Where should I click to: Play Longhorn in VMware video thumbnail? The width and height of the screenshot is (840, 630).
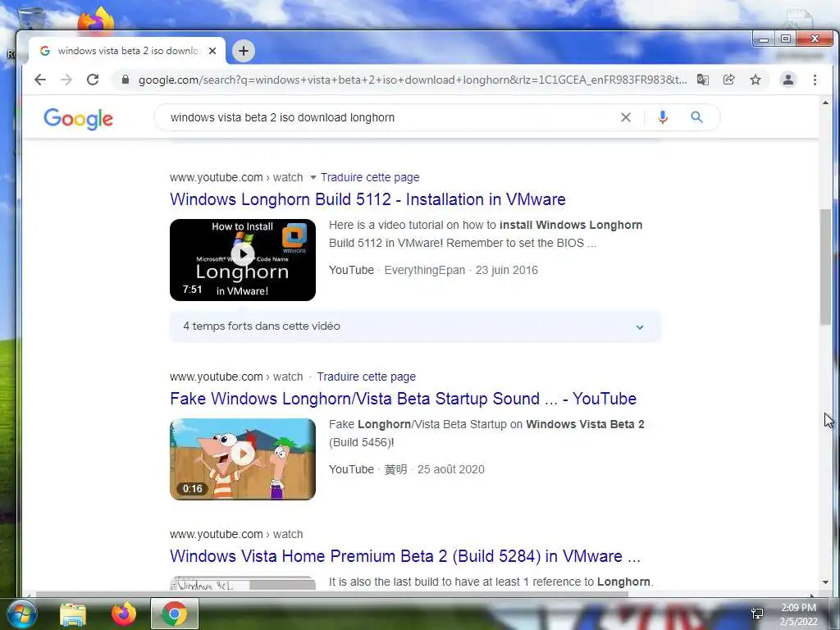tap(243, 260)
